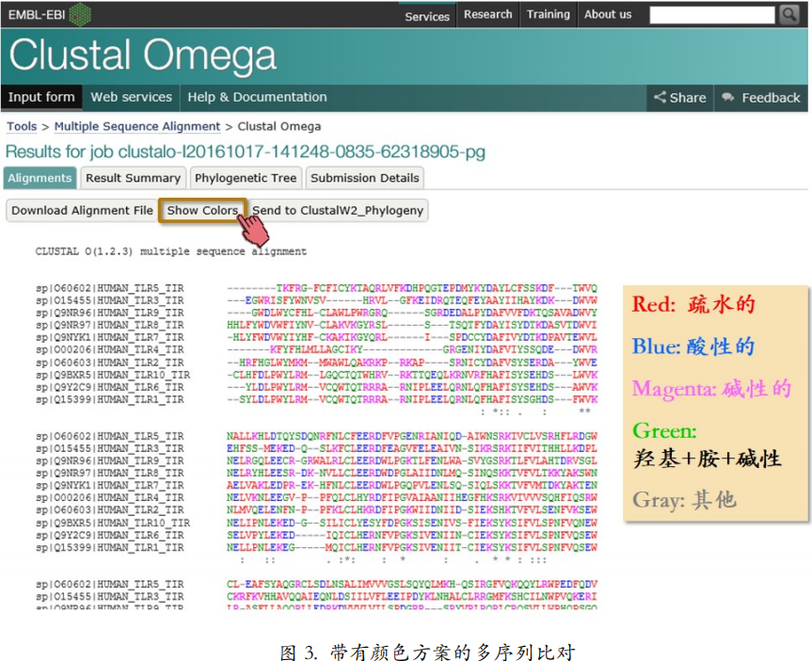Select first block sp|O00206|HUMAN_TLR4_TIR row label
Image resolution: width=812 pixels, height=661 pixels.
(x=110, y=350)
